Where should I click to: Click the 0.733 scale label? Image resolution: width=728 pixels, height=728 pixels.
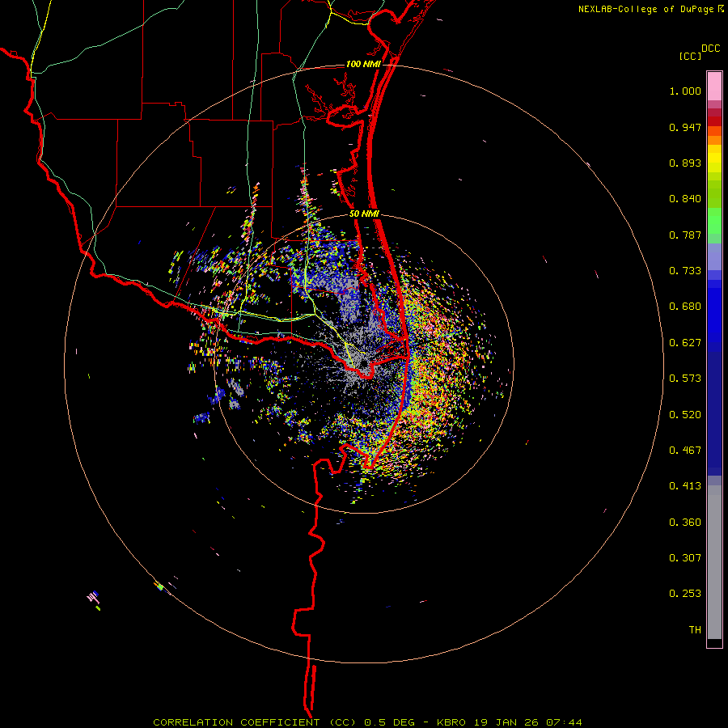[x=685, y=271]
